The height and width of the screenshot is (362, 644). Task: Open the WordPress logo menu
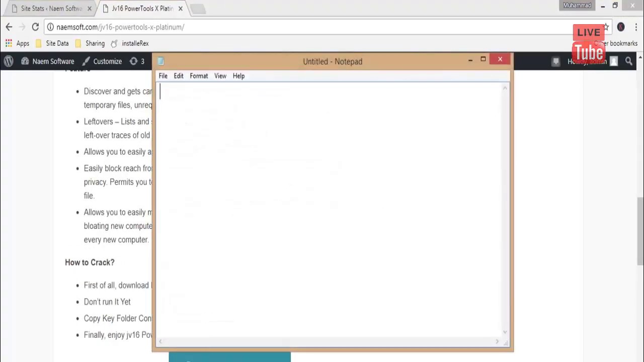click(x=9, y=61)
